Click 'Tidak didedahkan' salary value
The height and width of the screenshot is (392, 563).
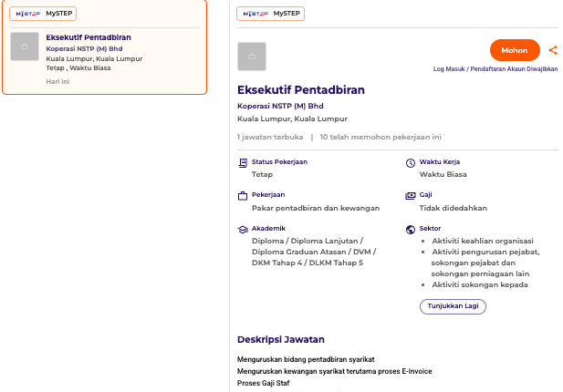(x=454, y=208)
